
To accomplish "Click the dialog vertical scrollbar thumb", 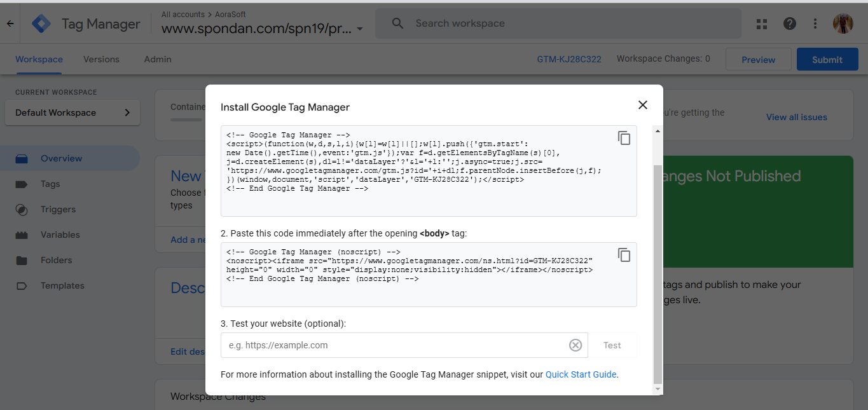I will click(658, 273).
